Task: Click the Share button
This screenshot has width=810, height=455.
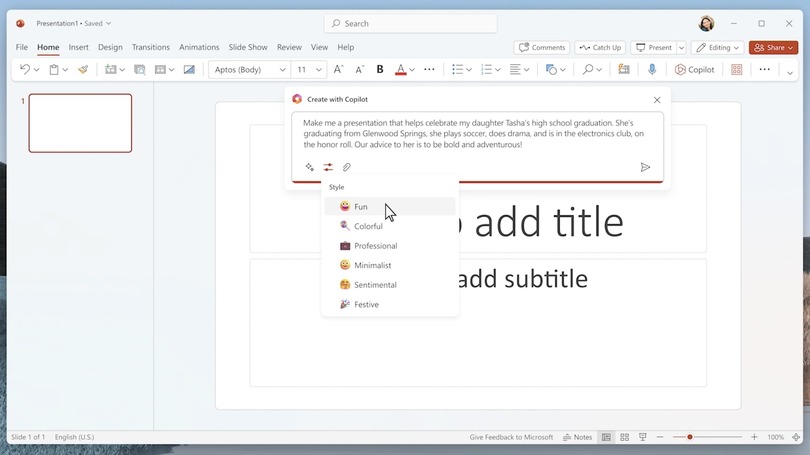Action: [x=773, y=48]
